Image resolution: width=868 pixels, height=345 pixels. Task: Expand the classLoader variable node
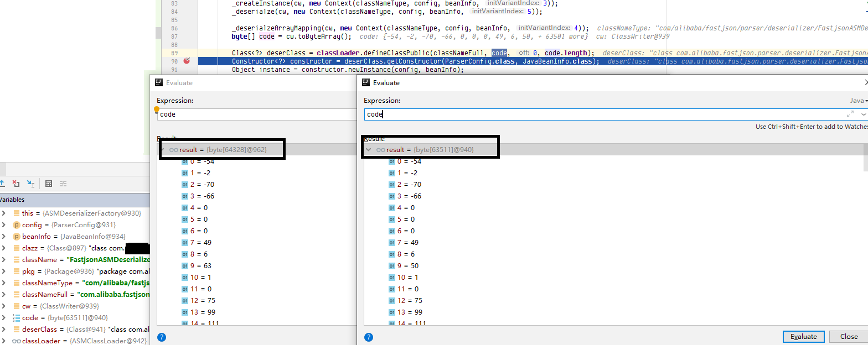tap(3, 341)
